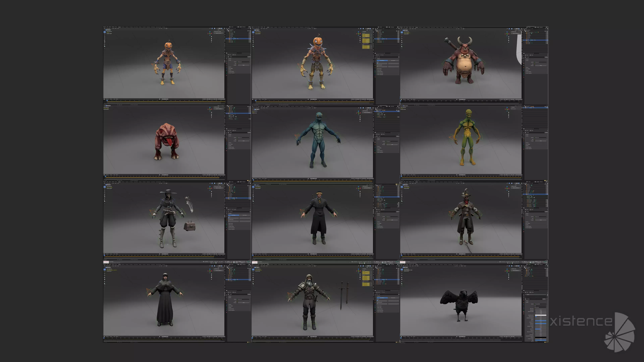
Task: Open Scripting workspace tab in bandaged pumpkin window
Action: 312,27
